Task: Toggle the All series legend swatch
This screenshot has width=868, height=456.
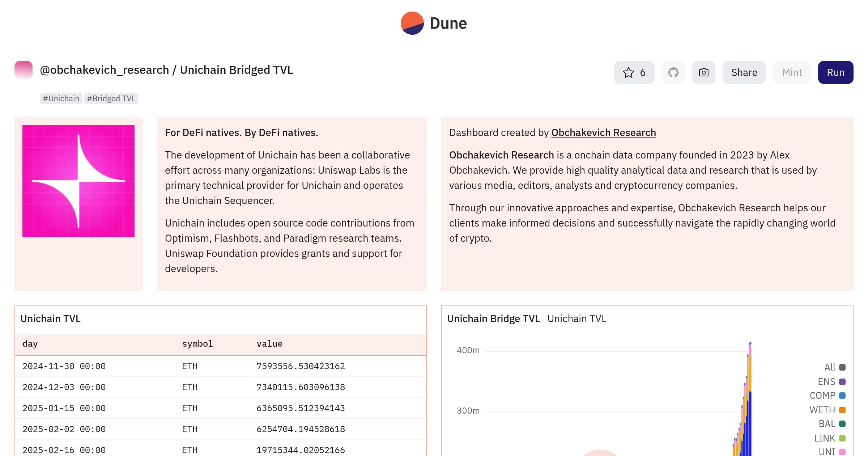Action: coord(842,367)
